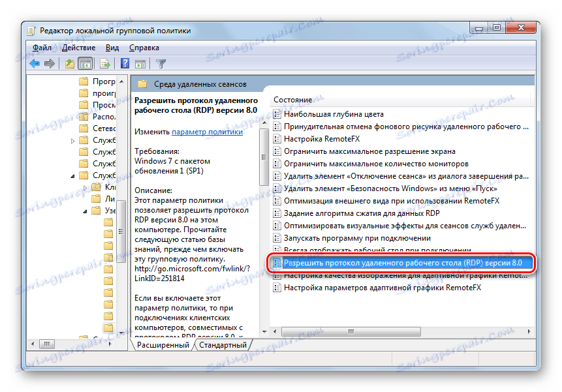Open the Справка menu
Image resolution: width=562 pixels, height=392 pixels.
[x=144, y=48]
